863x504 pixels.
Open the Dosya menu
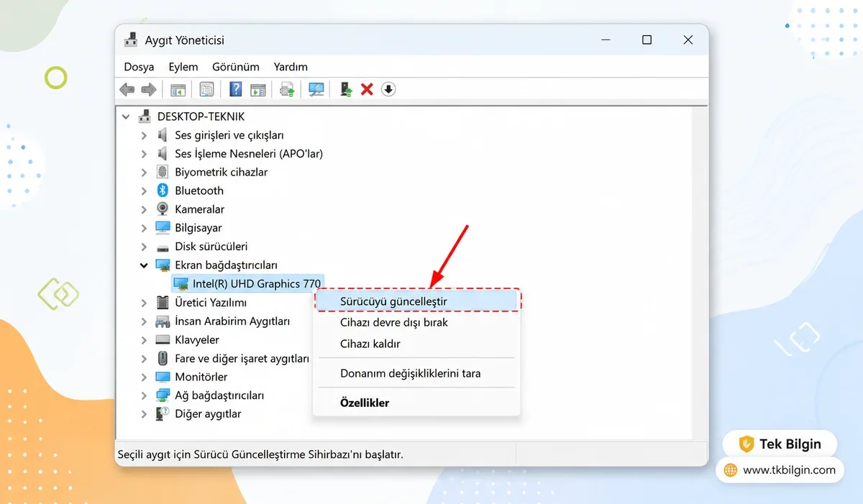pos(139,67)
